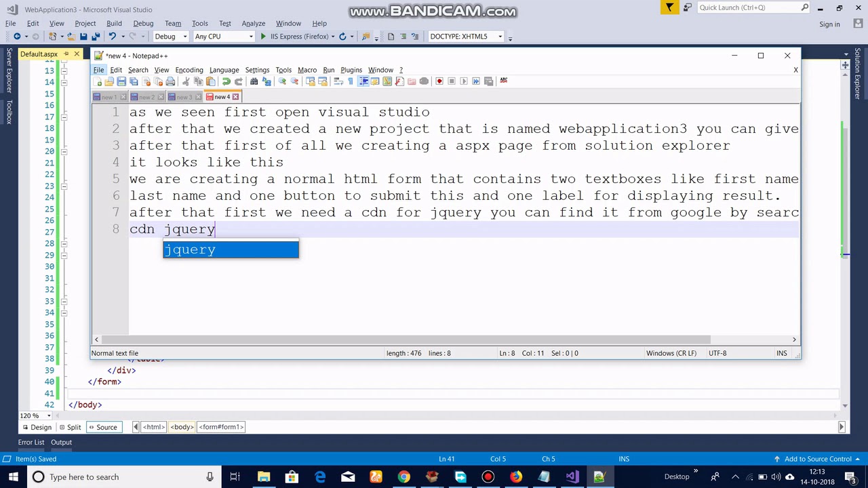Open the Output tab
This screenshot has width=868, height=488.
(61, 443)
